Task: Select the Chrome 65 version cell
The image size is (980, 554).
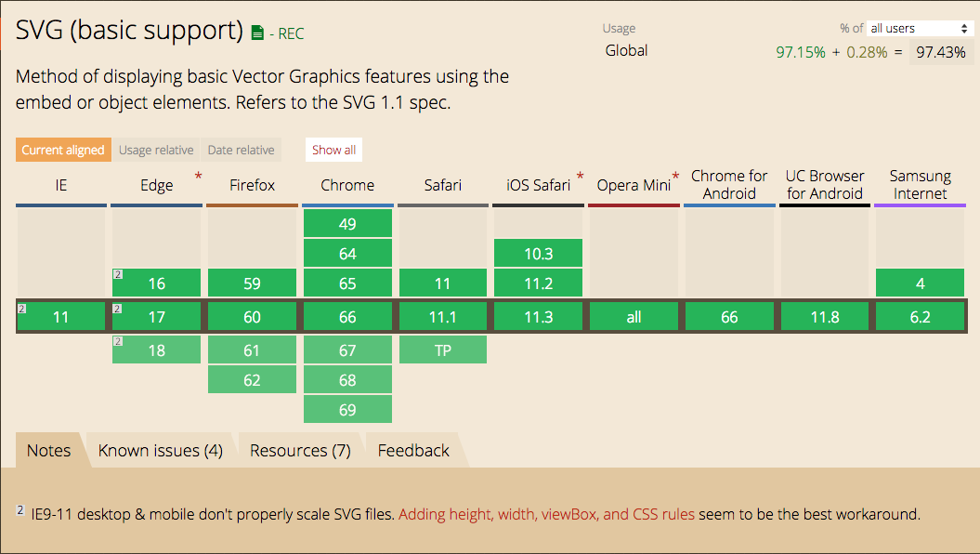Action: [347, 283]
